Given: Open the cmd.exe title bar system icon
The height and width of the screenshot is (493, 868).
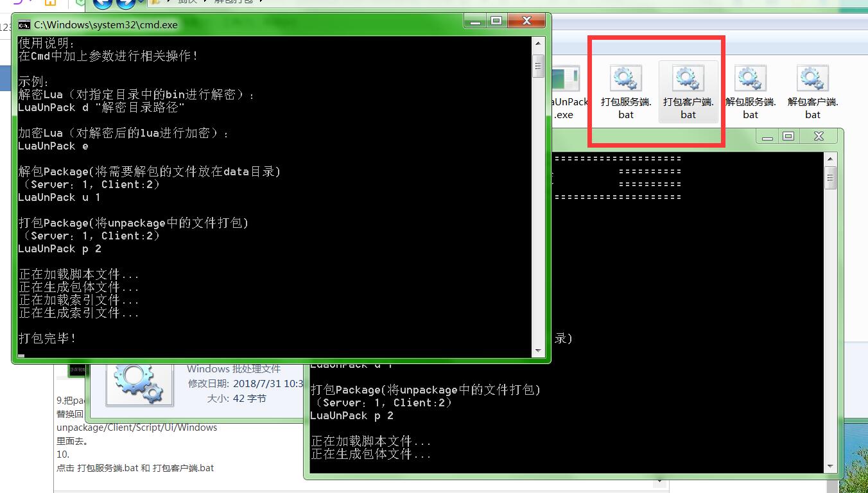Looking at the screenshot, I should (24, 25).
